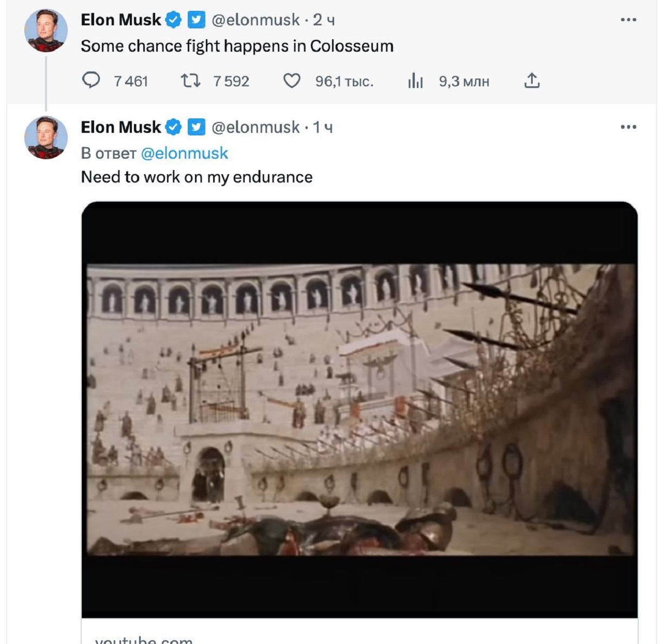
Task: Click the Twitter affiliation badge on first tweet
Action: click(x=196, y=20)
